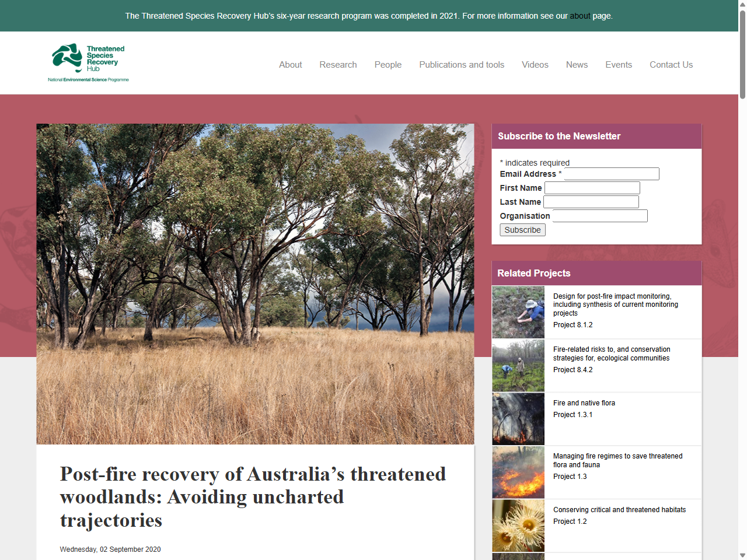Select the People menu item
The height and width of the screenshot is (560, 747).
(x=388, y=65)
